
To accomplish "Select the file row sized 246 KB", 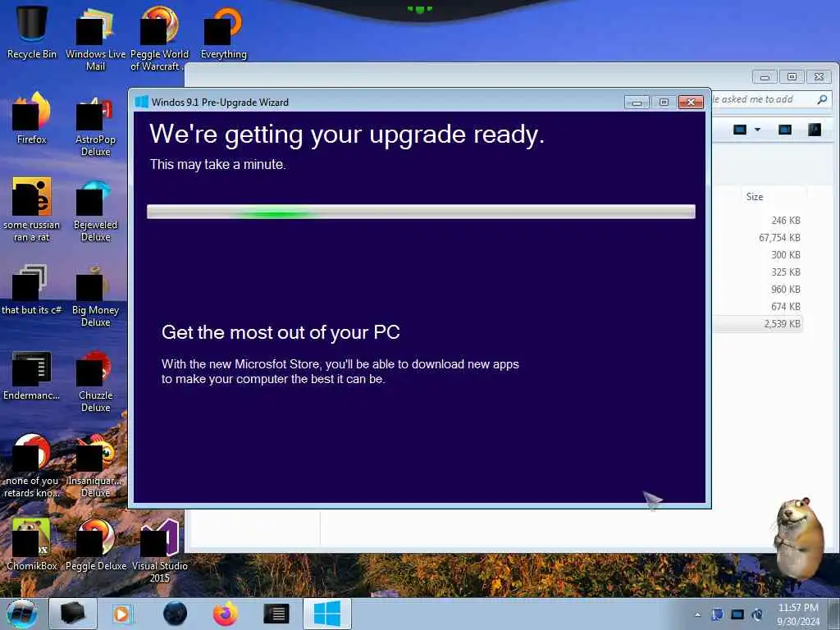I will [757, 220].
